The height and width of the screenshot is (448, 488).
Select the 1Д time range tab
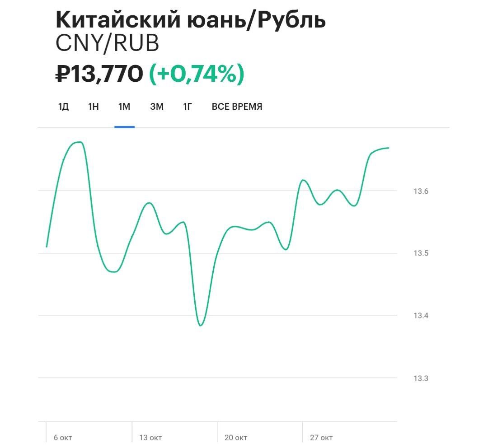[63, 107]
